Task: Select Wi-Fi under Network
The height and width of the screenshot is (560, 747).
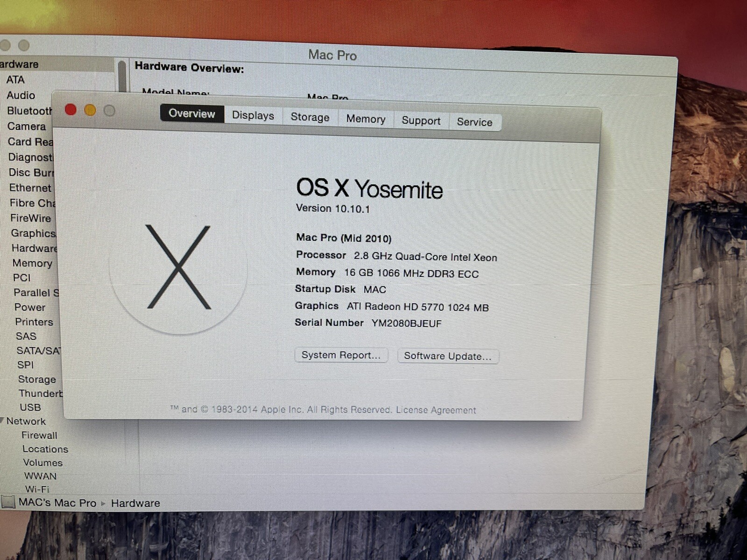Action: [37, 489]
